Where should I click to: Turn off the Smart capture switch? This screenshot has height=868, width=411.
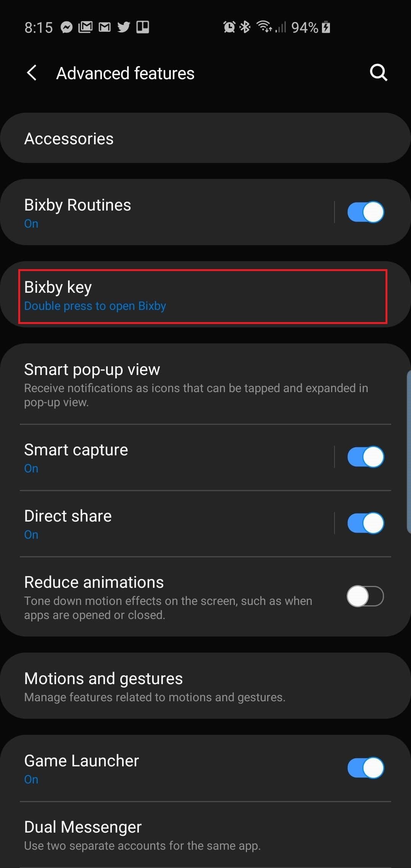pos(365,457)
